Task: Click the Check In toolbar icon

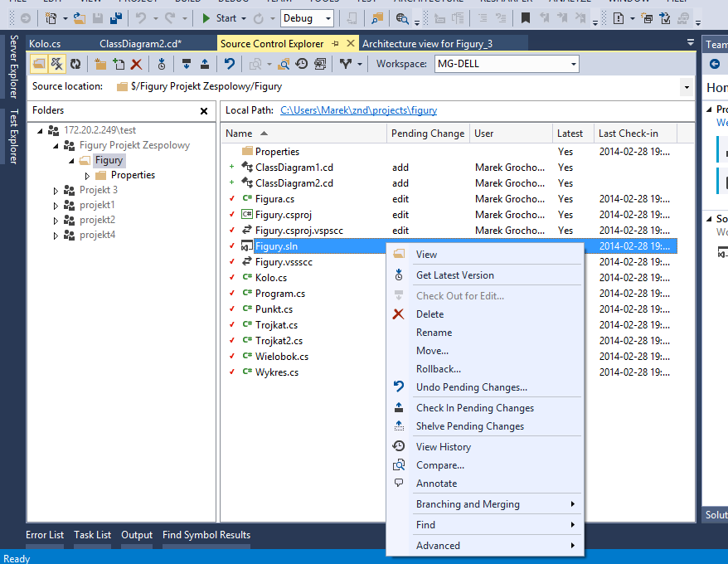Action: (x=204, y=64)
